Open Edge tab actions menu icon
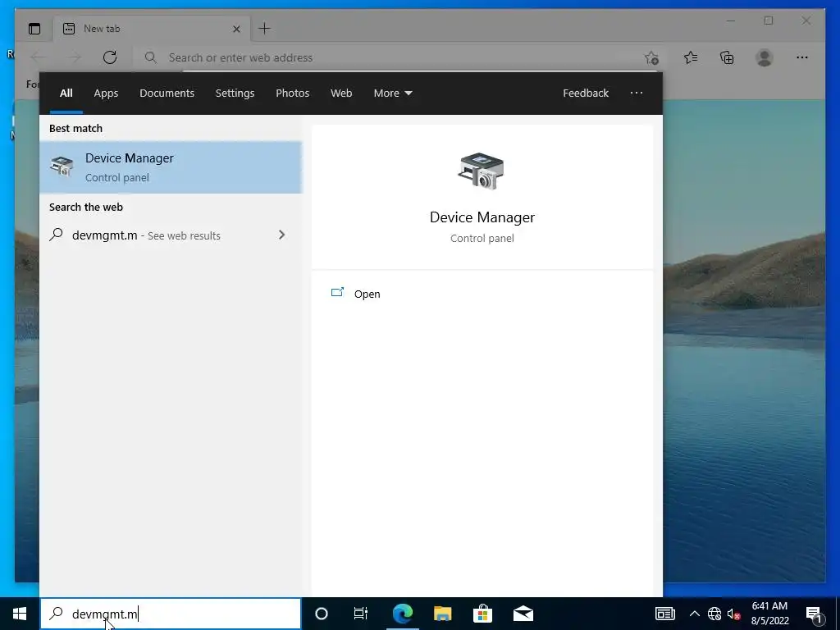Viewport: 840px width, 630px height. (x=34, y=29)
